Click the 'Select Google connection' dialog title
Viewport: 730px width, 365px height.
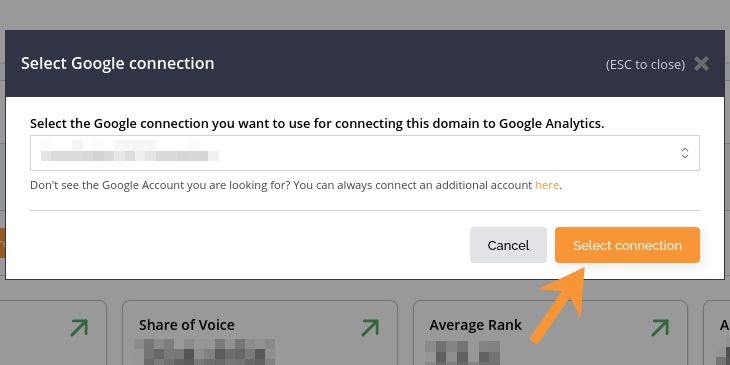(x=118, y=63)
